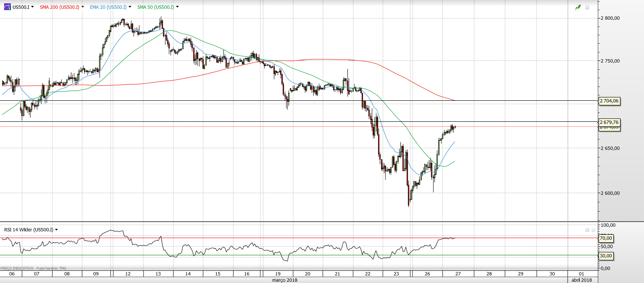Click the CFD instrument info icon
This screenshot has width=644, height=283.
(x=8, y=7)
